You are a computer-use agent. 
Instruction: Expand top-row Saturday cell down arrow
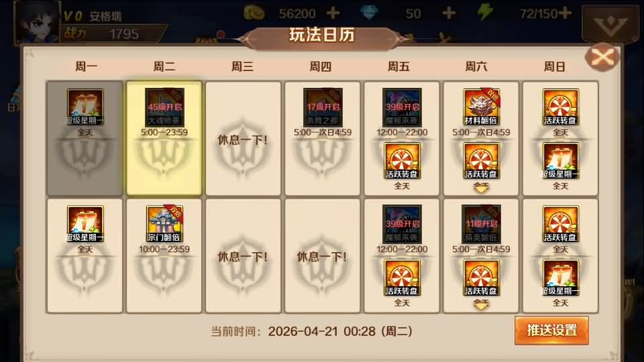pyautogui.click(x=481, y=188)
